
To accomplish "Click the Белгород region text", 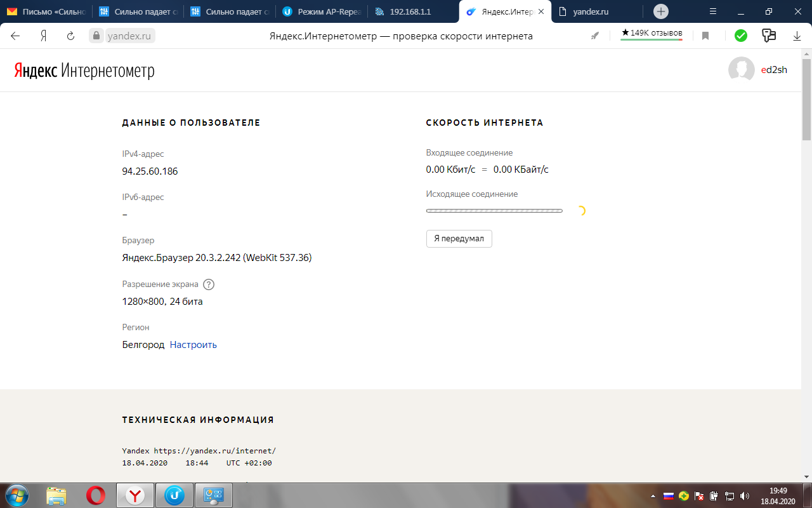I will click(143, 345).
